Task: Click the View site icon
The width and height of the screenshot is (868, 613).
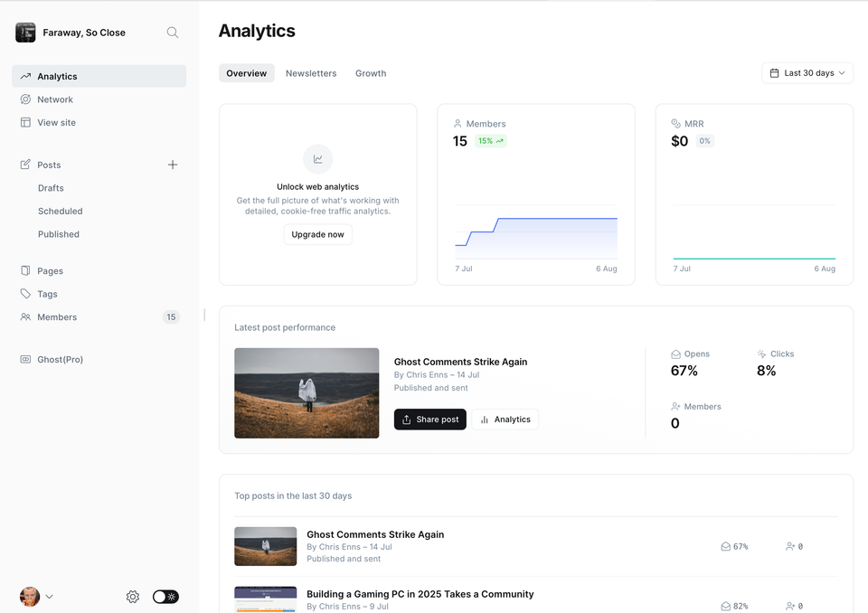Action: (25, 122)
